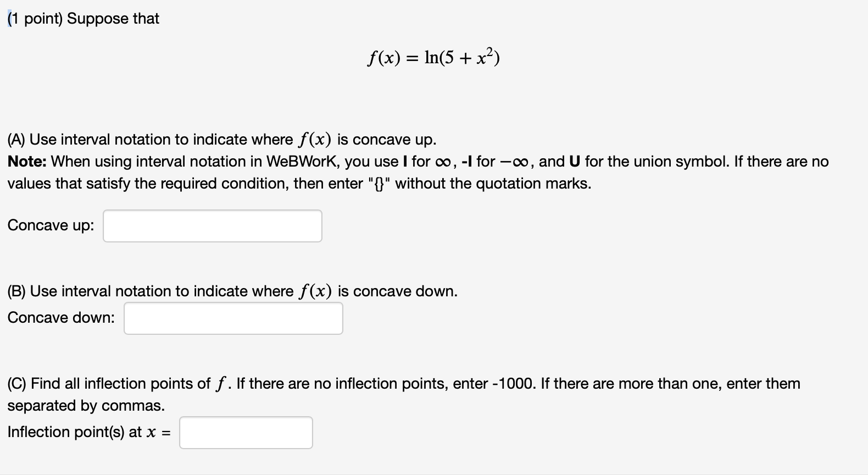The height and width of the screenshot is (475, 868).
Task: Click the "{}" empty-set notation text
Action: 379,183
